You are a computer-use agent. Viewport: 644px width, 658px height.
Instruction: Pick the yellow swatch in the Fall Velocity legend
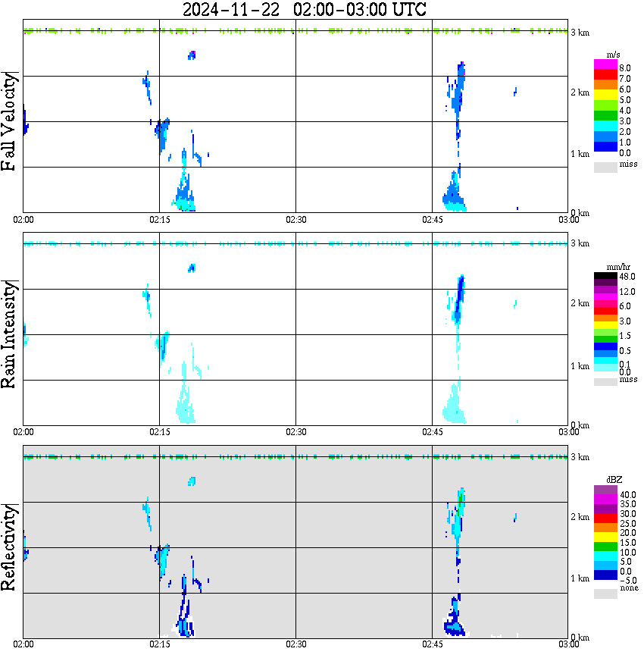click(605, 96)
